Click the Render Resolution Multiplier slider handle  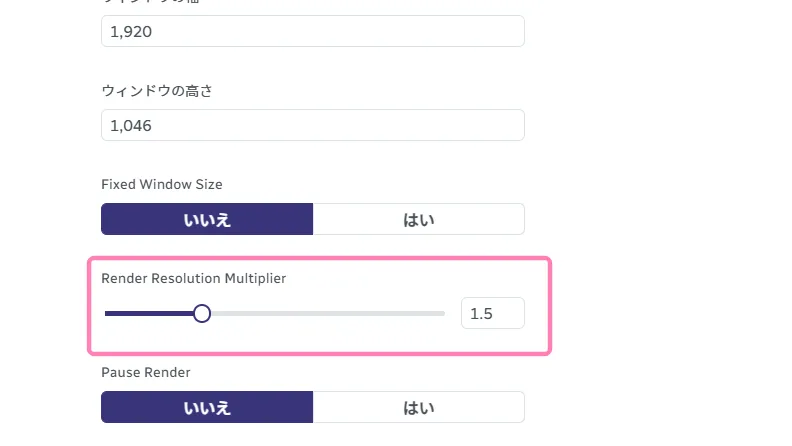tap(202, 314)
